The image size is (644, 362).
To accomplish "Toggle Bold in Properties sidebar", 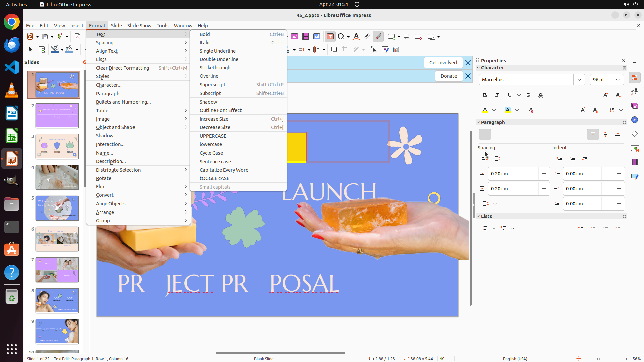I will (485, 95).
